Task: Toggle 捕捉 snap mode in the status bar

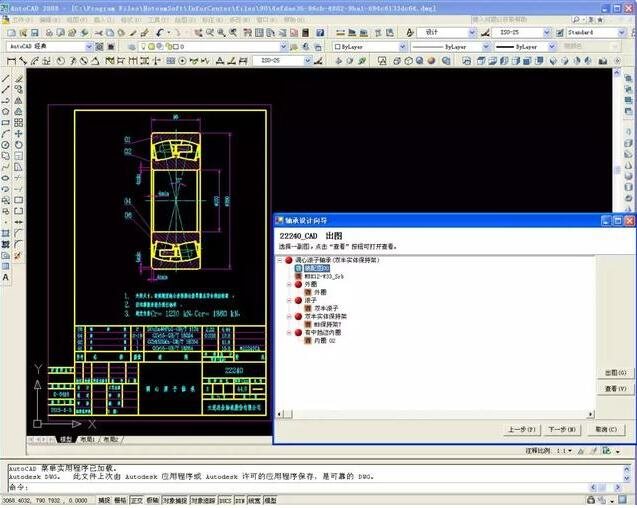Action: pyautogui.click(x=104, y=498)
